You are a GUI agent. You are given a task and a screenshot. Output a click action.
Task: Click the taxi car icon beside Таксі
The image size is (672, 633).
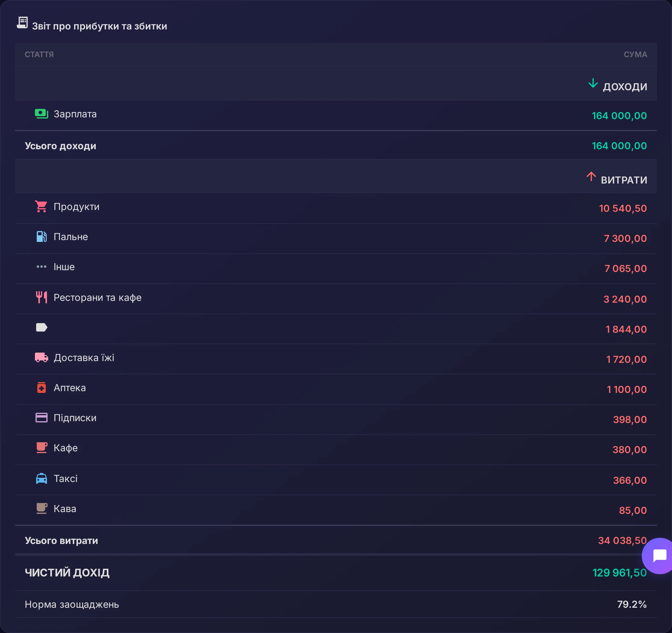point(41,478)
